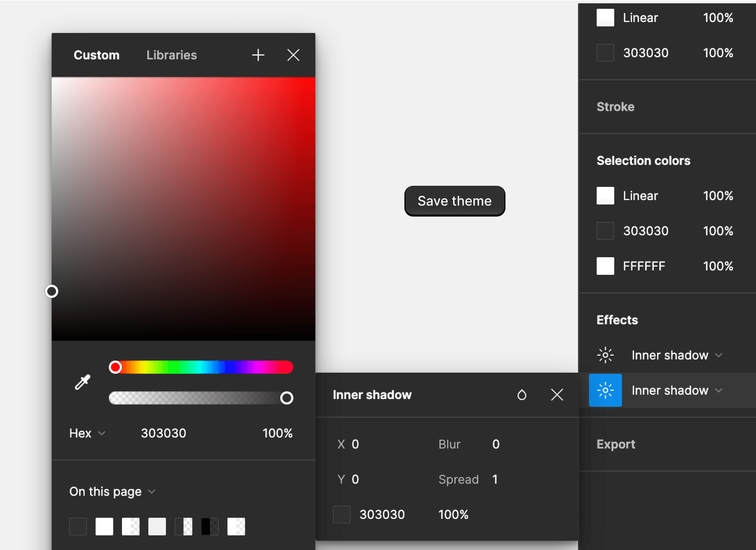Click the highlighted blue effect settings icon
756x550 pixels.
pos(605,390)
